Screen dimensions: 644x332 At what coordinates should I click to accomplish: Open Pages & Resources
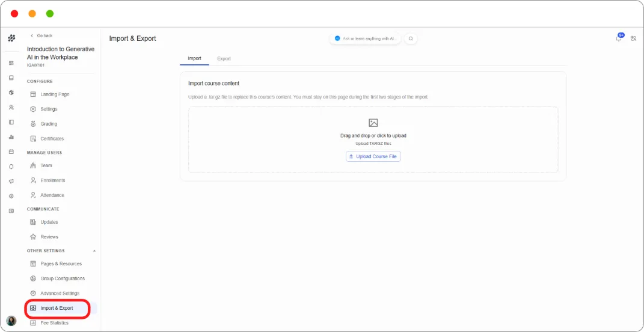pyautogui.click(x=61, y=264)
